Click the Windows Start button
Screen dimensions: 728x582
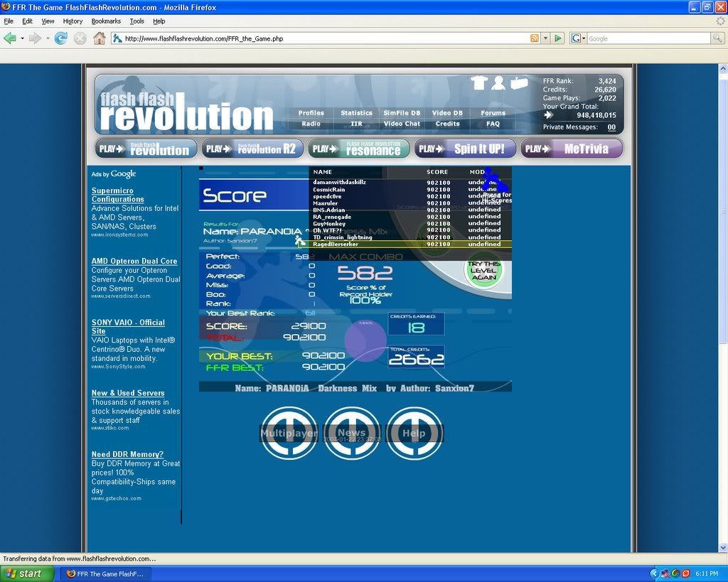(27, 573)
